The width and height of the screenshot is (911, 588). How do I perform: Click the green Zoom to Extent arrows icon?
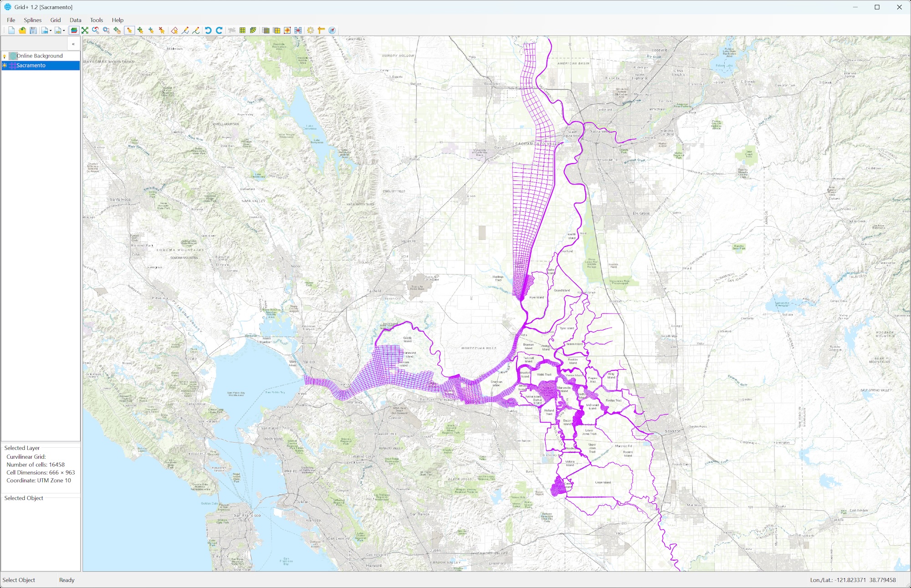click(85, 31)
